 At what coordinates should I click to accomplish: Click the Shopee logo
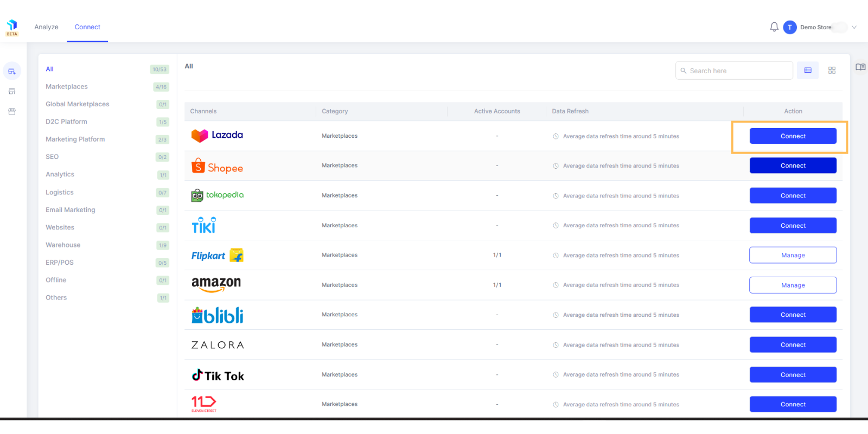tap(217, 166)
